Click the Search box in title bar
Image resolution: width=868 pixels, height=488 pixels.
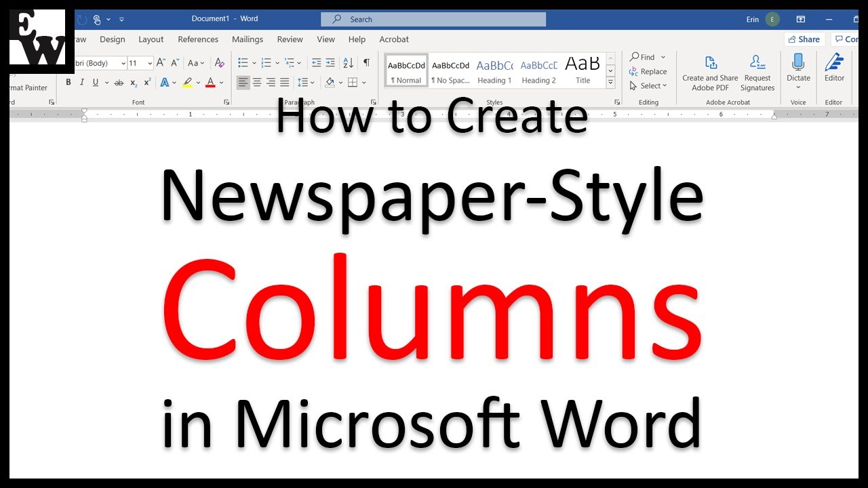[433, 19]
